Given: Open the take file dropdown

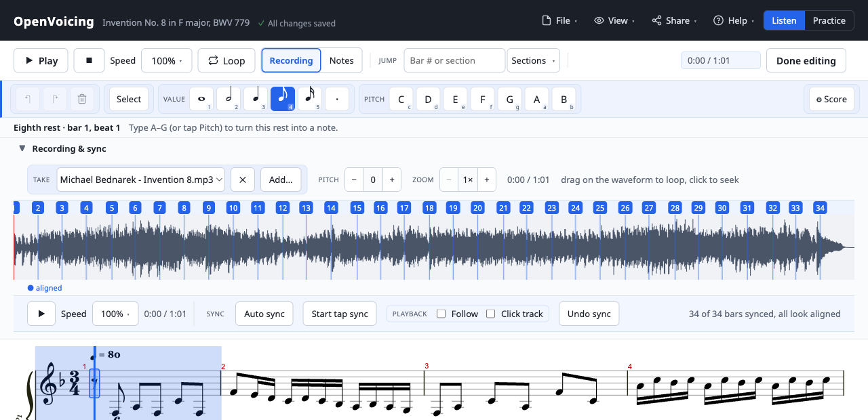Looking at the screenshot, I should (x=141, y=180).
